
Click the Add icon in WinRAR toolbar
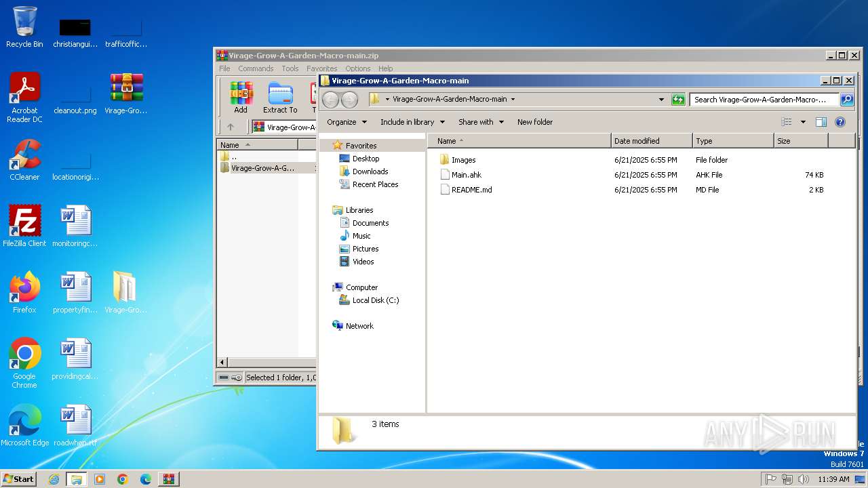[x=241, y=98]
